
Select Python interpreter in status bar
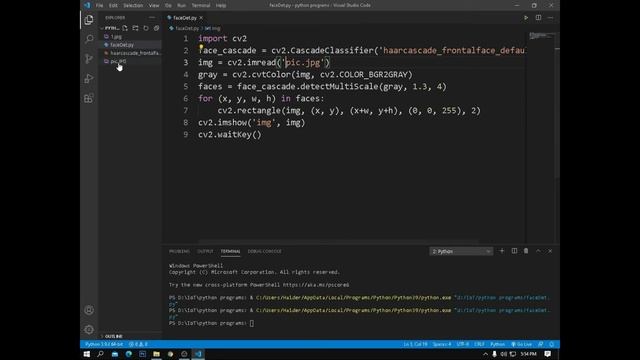pos(104,344)
